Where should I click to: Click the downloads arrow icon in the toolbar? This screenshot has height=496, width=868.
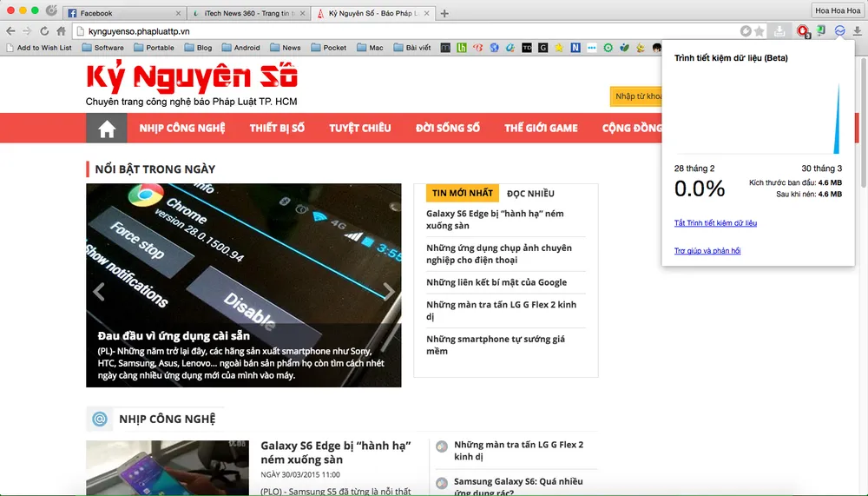(x=858, y=31)
